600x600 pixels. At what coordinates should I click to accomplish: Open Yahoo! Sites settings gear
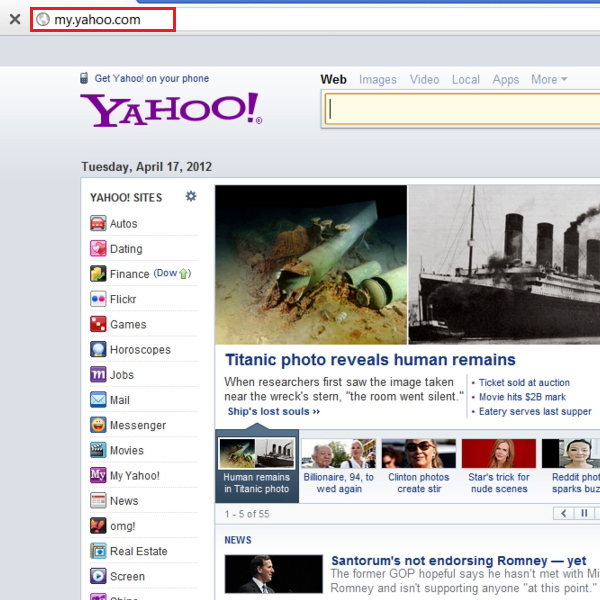click(x=191, y=196)
